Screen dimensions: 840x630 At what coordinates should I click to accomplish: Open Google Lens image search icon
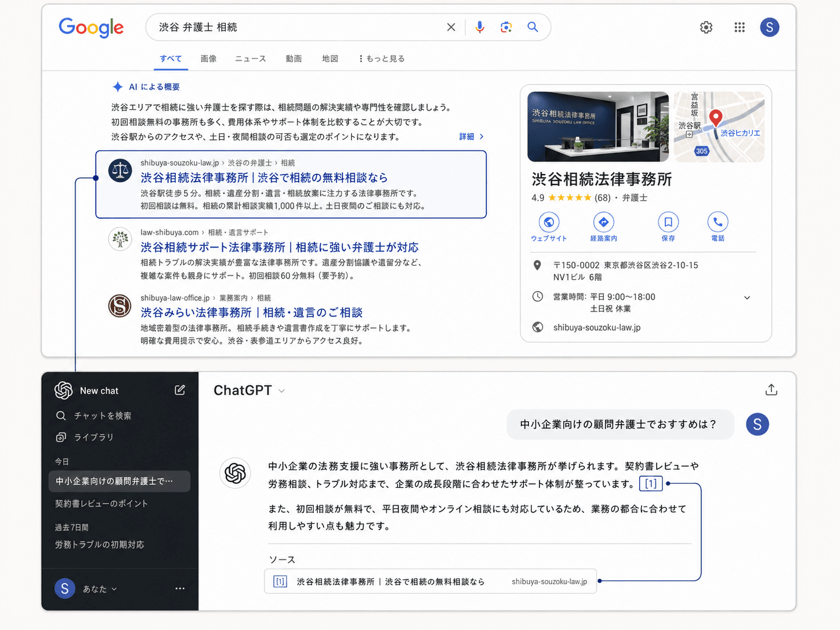tap(506, 27)
